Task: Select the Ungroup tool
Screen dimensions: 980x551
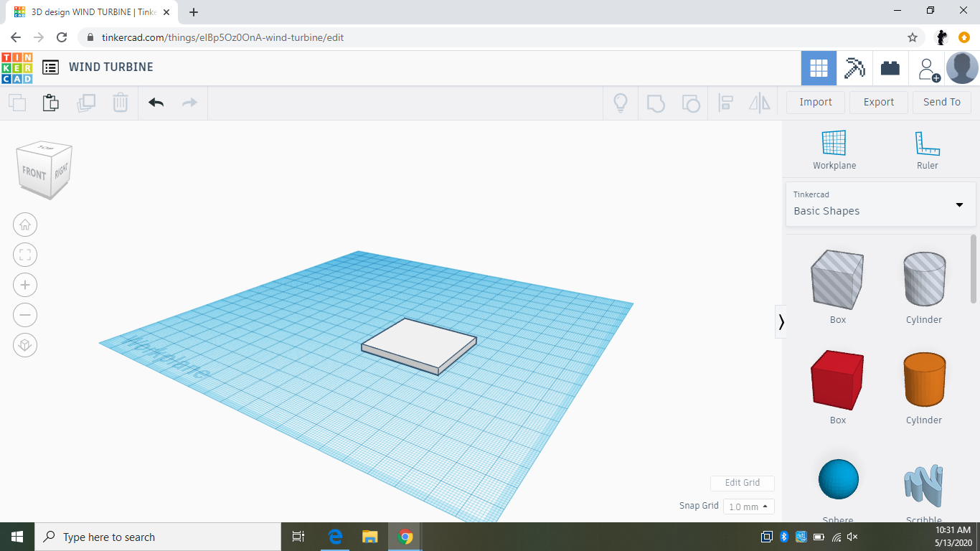Action: [x=691, y=103]
